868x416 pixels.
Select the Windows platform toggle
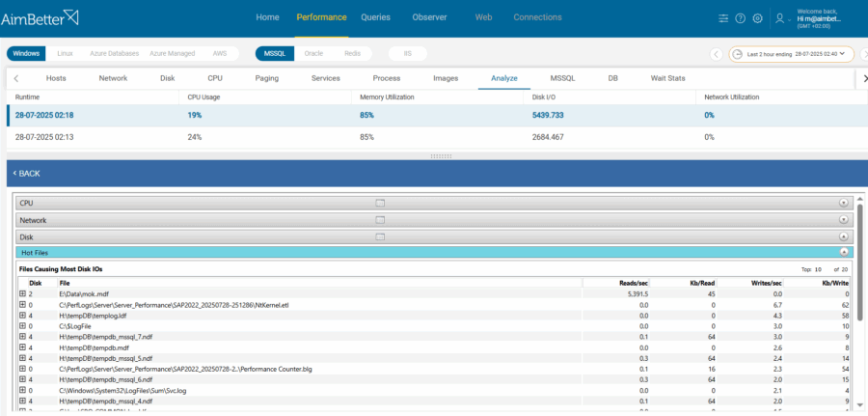27,54
